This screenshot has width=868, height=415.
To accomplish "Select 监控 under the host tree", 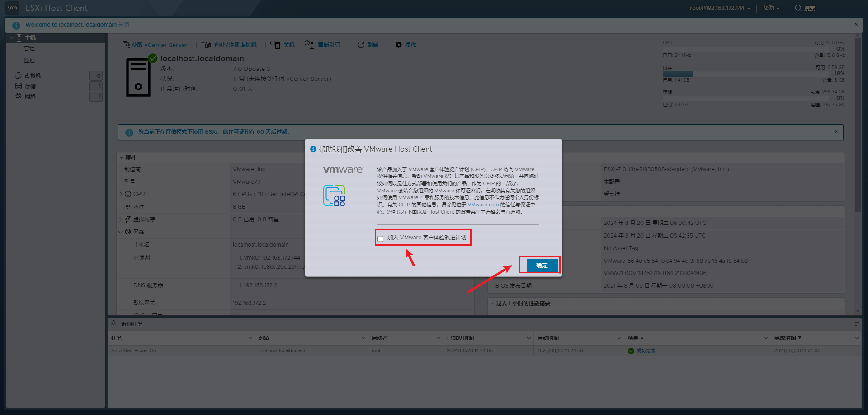I will pos(29,61).
